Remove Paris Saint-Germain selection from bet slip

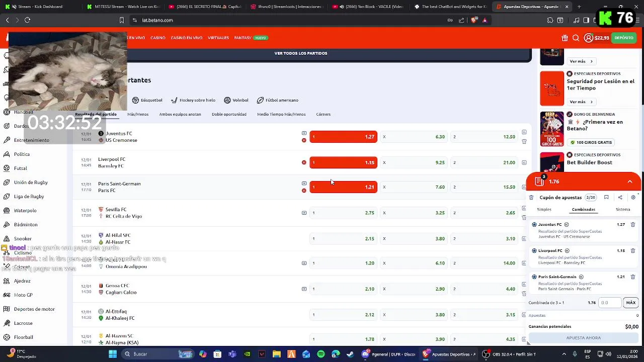pyautogui.click(x=633, y=277)
